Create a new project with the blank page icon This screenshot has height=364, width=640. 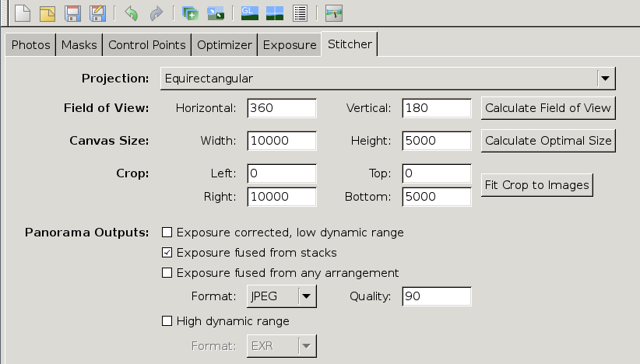(x=23, y=13)
